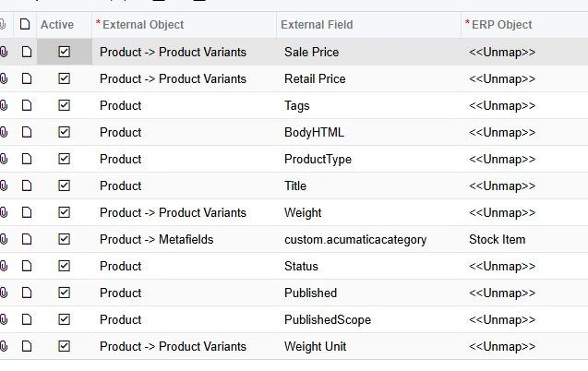Viewport: 588px width, 371px height.
Task: Open External Object cell for Metafields row
Action: (x=157, y=240)
